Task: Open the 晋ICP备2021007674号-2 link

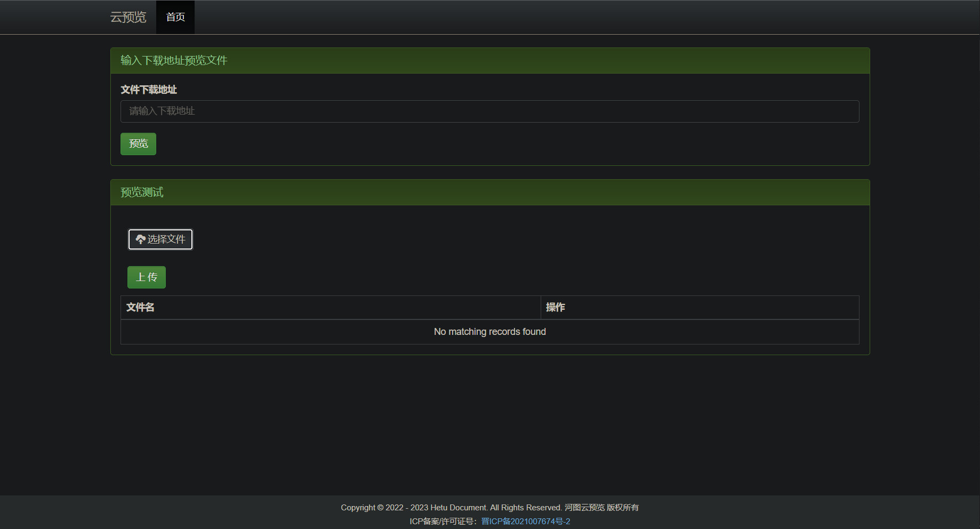Action: coord(526,522)
